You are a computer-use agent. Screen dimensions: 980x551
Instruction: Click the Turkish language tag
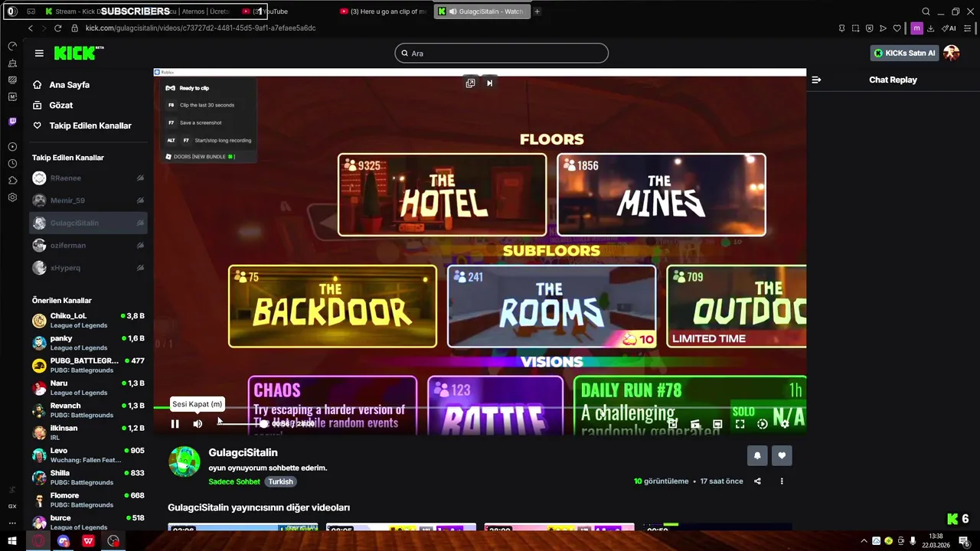click(280, 481)
